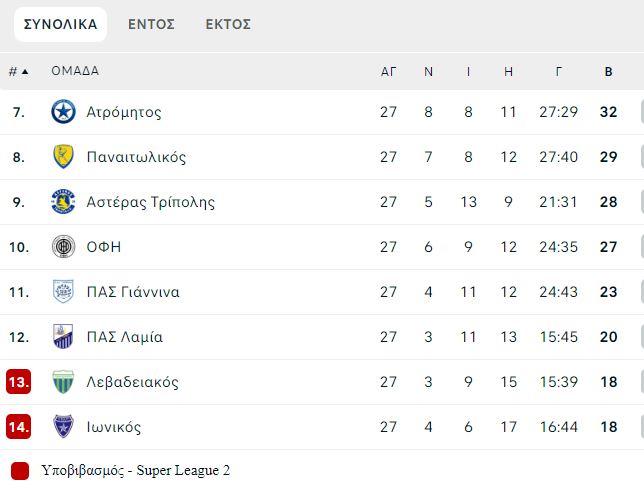Open the Παναιτωλικός team name link
The height and width of the screenshot is (489, 644).
click(x=136, y=157)
